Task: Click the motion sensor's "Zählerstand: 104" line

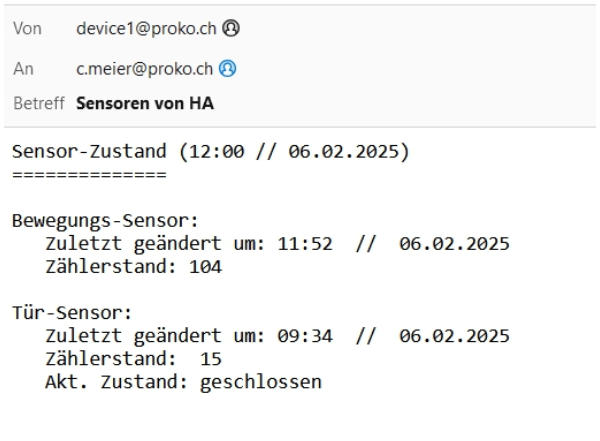Action: point(133,266)
